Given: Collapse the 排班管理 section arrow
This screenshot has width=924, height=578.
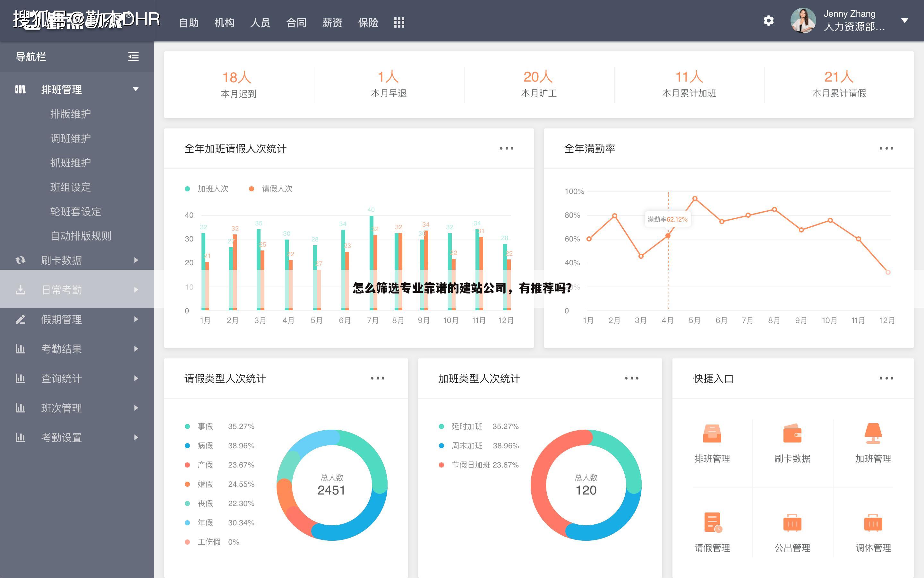Looking at the screenshot, I should [x=135, y=90].
